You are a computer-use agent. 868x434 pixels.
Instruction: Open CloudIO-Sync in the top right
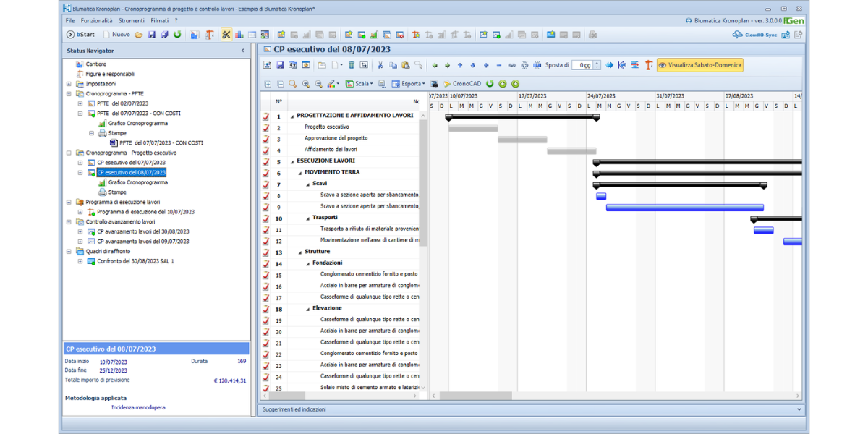point(756,34)
